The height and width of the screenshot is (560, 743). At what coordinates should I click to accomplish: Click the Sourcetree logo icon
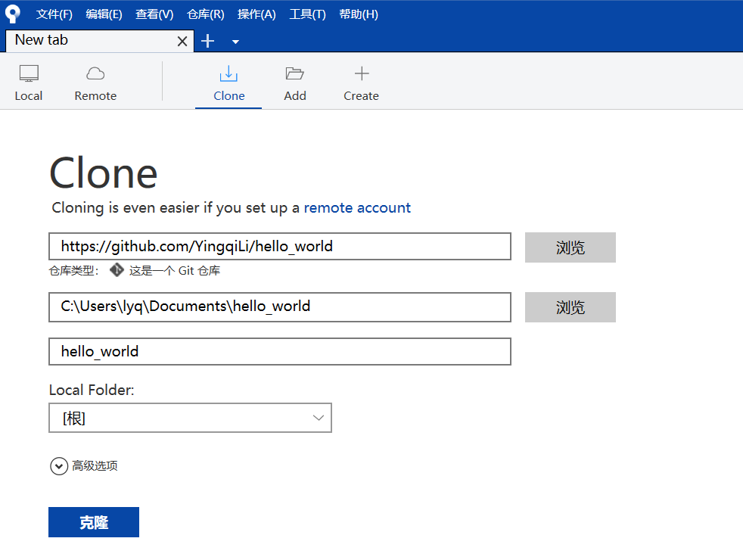(x=13, y=14)
